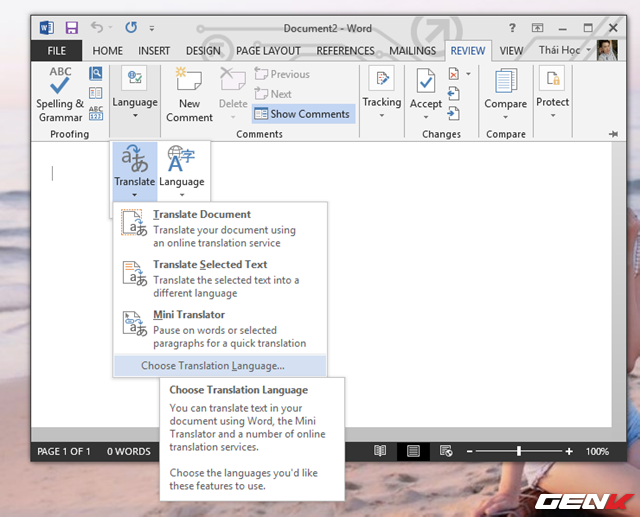Jump to Previous change icon

(453, 94)
